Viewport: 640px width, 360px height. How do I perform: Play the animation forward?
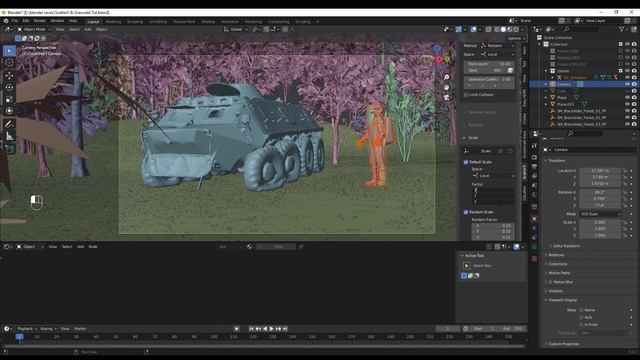[271, 329]
